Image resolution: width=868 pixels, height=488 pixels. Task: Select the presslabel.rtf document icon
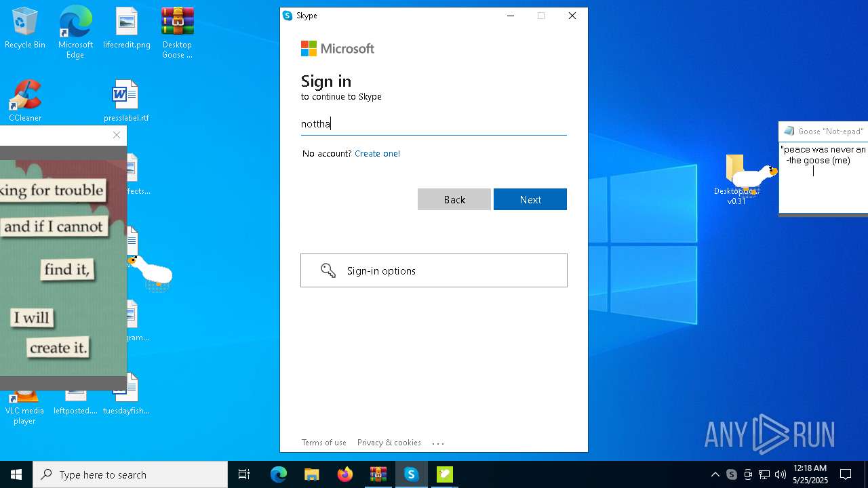[126, 102]
